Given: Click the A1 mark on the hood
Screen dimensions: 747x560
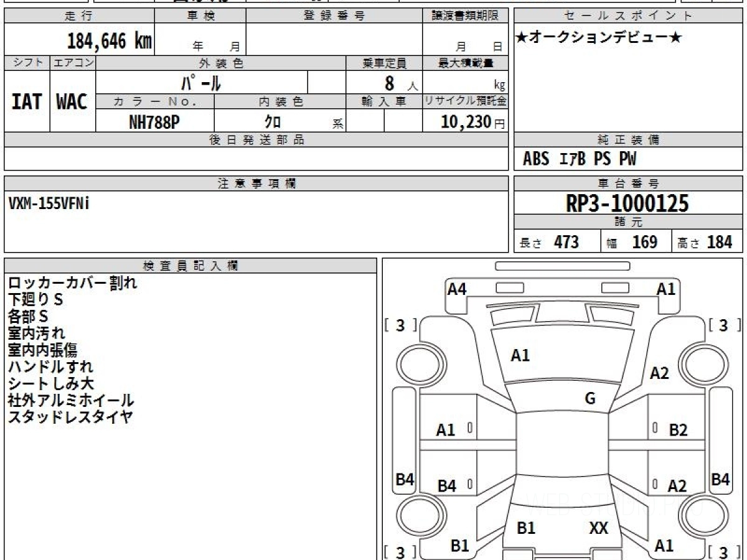Looking at the screenshot, I should pyautogui.click(x=520, y=355).
